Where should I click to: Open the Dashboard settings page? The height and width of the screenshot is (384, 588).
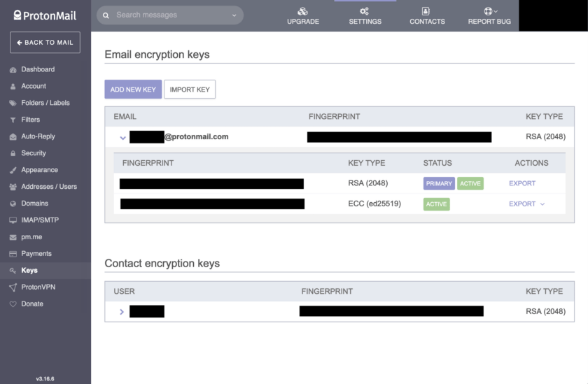38,69
